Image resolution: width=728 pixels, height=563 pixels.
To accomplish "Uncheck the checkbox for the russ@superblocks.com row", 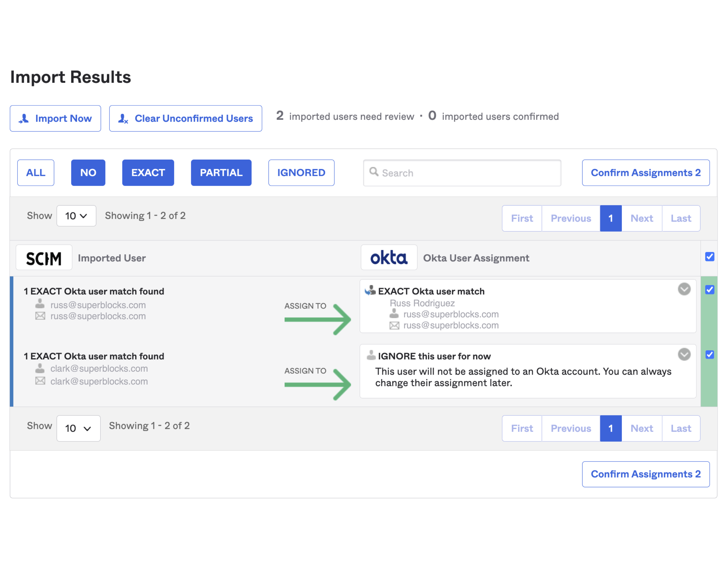I will pyautogui.click(x=709, y=290).
